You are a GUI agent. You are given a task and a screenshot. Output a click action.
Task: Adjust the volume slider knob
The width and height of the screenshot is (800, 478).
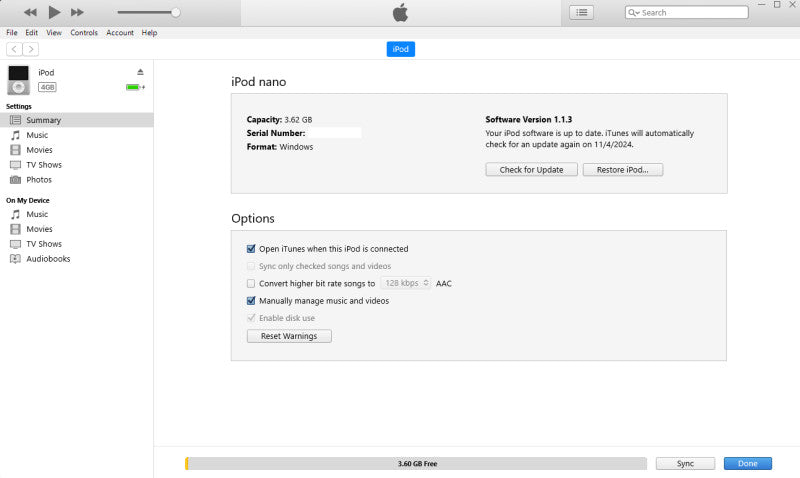176,12
